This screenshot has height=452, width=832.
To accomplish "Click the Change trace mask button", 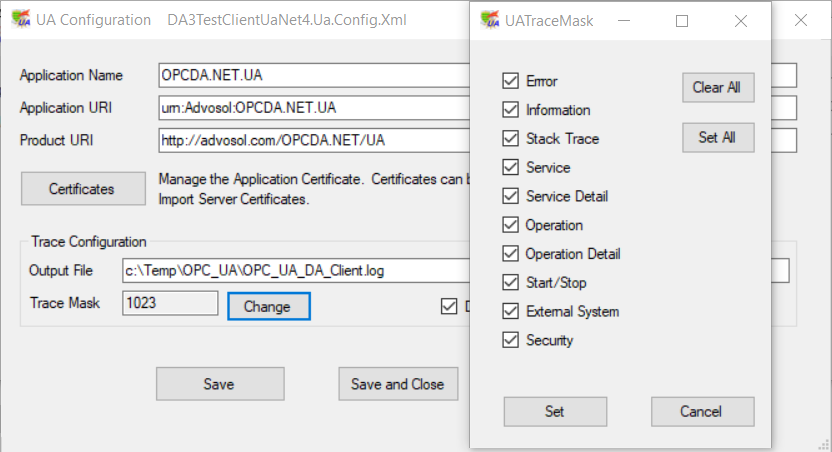I will pyautogui.click(x=269, y=306).
